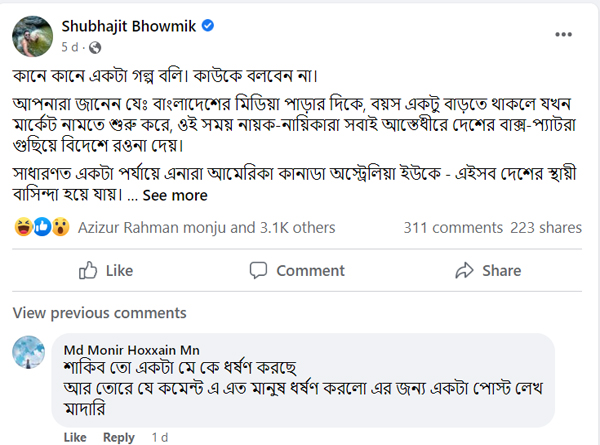
Task: Reply to Md Monir Hoxxain's comment
Action: pyautogui.click(x=118, y=437)
